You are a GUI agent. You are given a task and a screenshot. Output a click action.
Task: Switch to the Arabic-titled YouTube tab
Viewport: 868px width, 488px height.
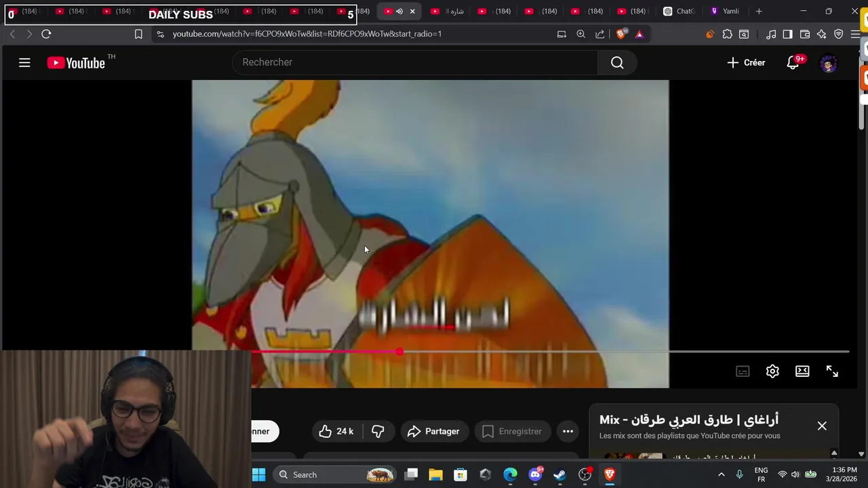[x=448, y=12]
